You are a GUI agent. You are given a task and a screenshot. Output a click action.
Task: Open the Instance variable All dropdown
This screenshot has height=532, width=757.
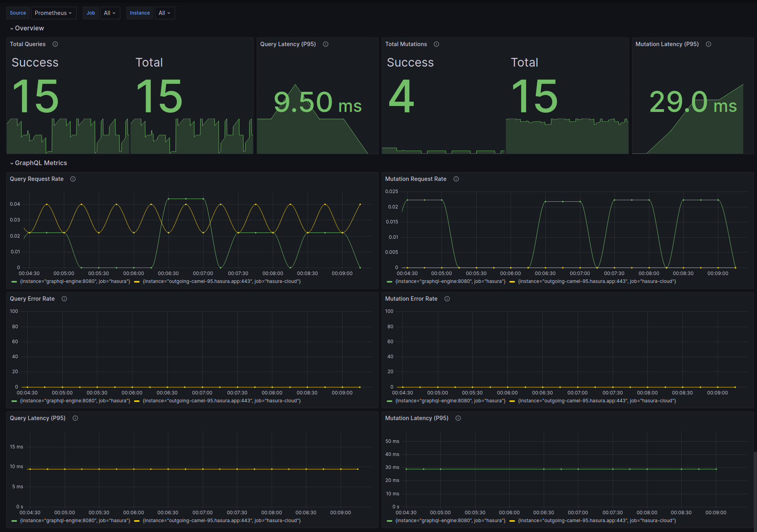[164, 13]
